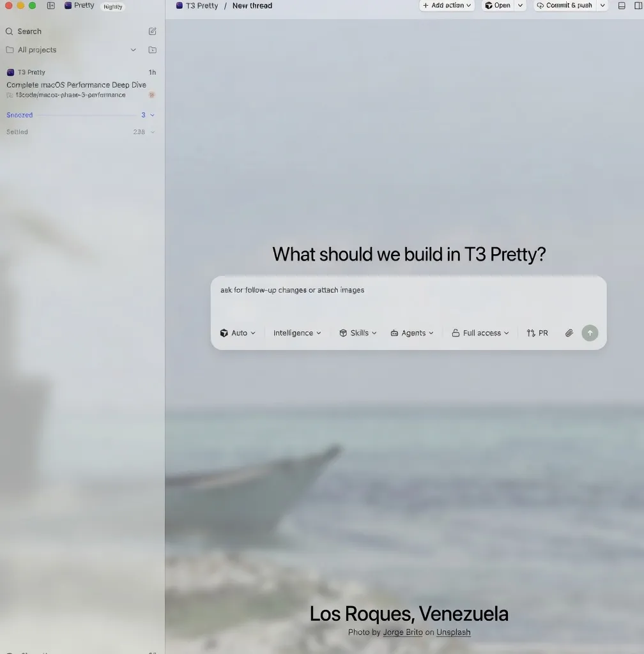Click the T3 Pretty breadcrumb label
This screenshot has height=654, width=644.
coord(202,5)
